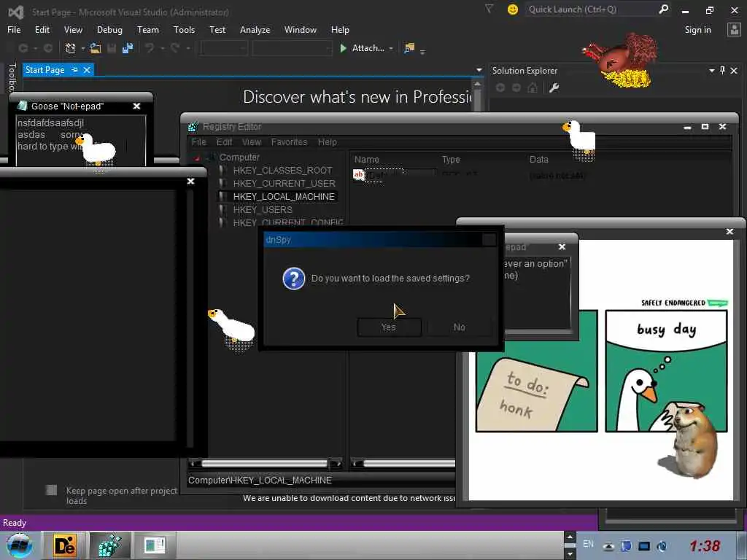Screen dimensions: 747x560
Task: Click the Windows Start orb
Action: 20,545
